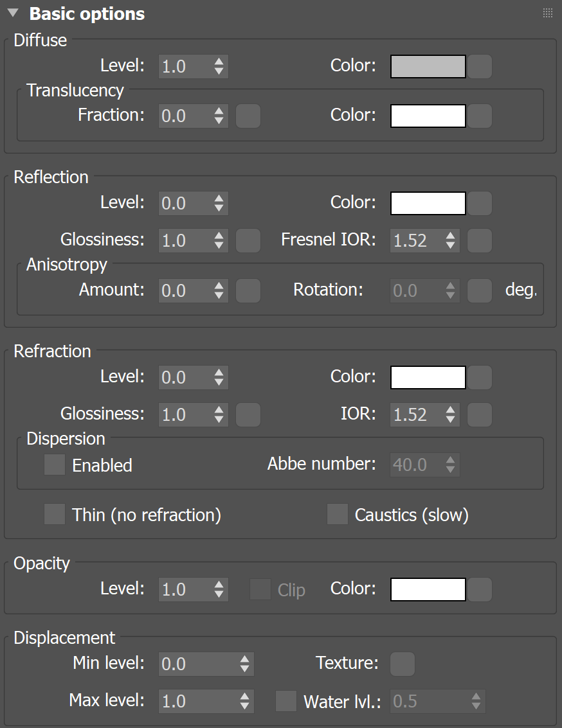Click the Anisotropy amount map slot button

point(248,290)
